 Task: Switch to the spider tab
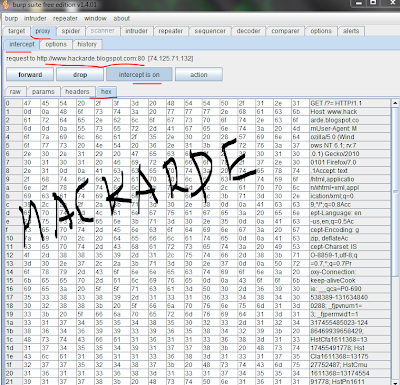tap(71, 31)
